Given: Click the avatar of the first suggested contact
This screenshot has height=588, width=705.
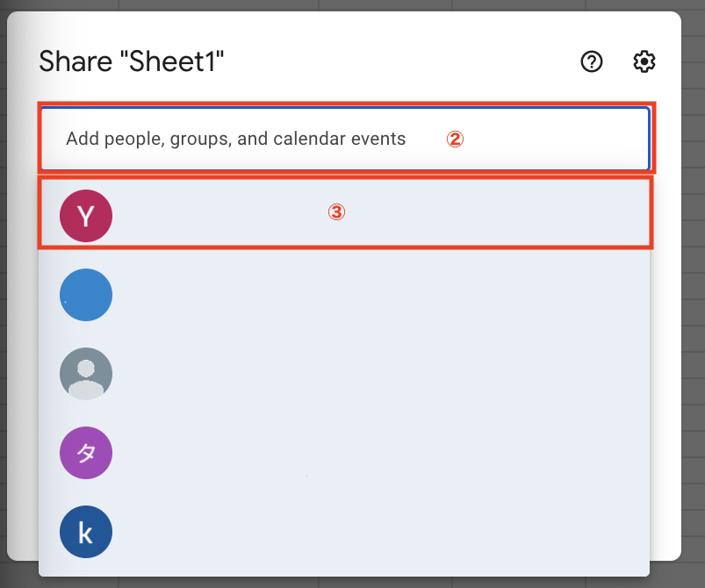Looking at the screenshot, I should 85,215.
